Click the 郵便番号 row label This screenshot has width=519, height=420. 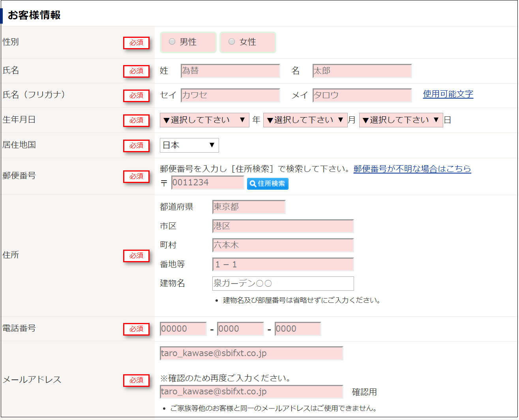(x=19, y=175)
